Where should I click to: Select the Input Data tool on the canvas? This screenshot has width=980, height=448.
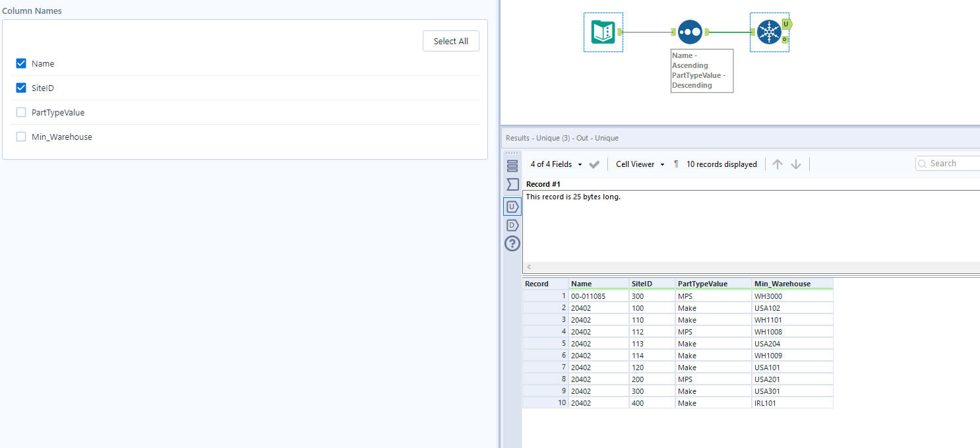pos(603,32)
